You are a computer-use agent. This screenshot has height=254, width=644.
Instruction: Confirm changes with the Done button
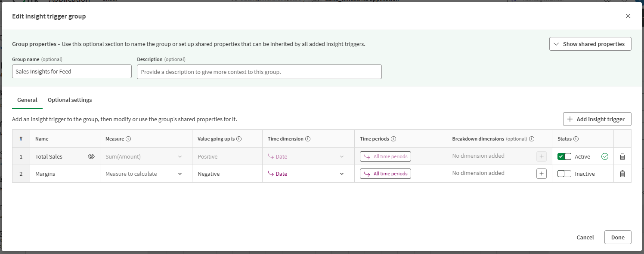[617, 237]
